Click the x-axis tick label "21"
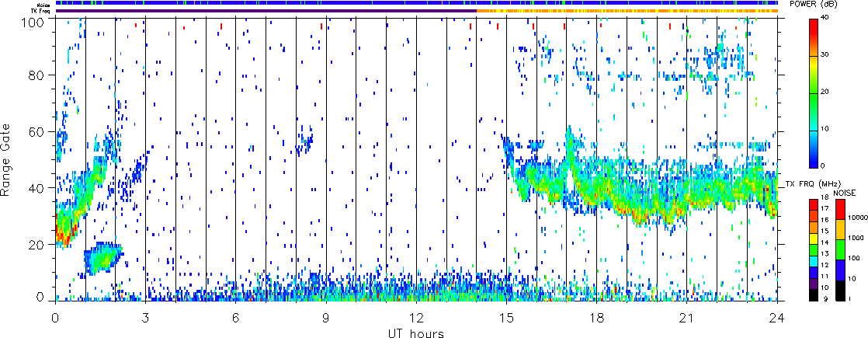Image resolution: width=868 pixels, height=338 pixels. tap(687, 318)
